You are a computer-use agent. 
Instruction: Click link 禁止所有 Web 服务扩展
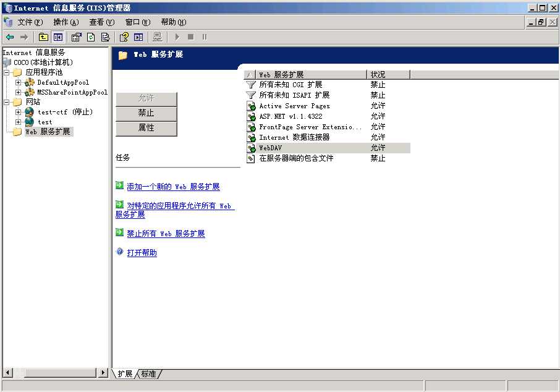(x=166, y=234)
